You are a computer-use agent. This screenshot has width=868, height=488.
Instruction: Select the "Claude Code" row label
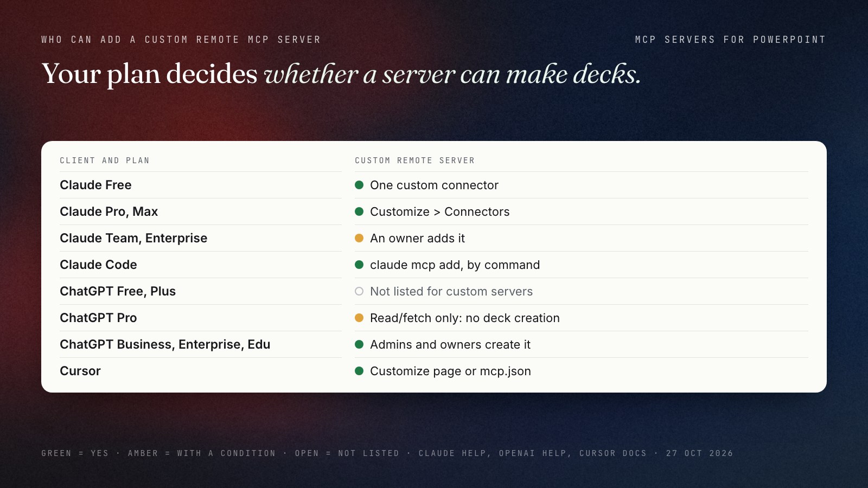click(98, 265)
